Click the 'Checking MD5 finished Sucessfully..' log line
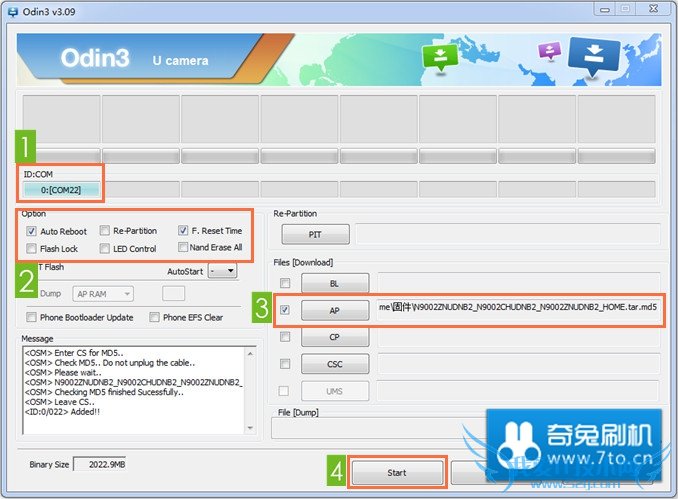The width and height of the screenshot is (678, 499). (104, 392)
